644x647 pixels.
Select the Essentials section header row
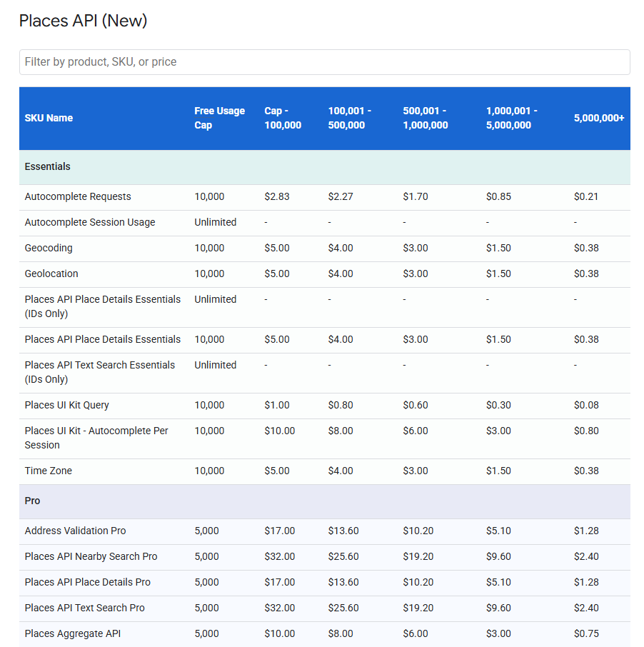pos(47,166)
